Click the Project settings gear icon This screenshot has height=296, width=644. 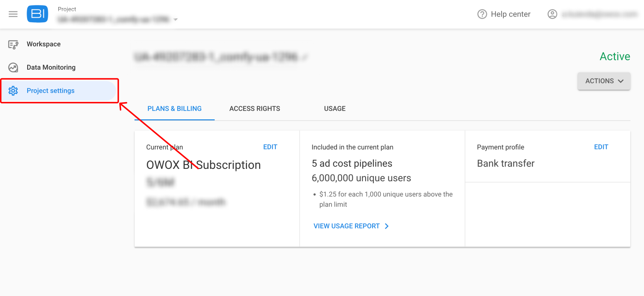[x=13, y=91]
